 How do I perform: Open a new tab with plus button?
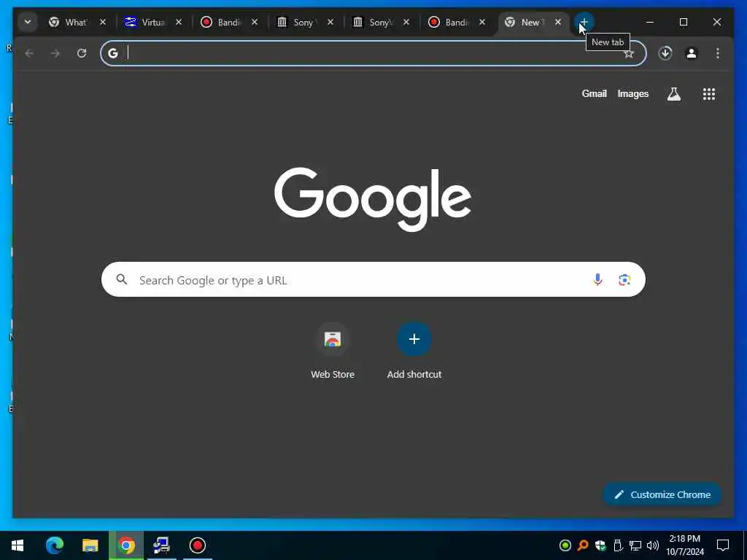[584, 22]
